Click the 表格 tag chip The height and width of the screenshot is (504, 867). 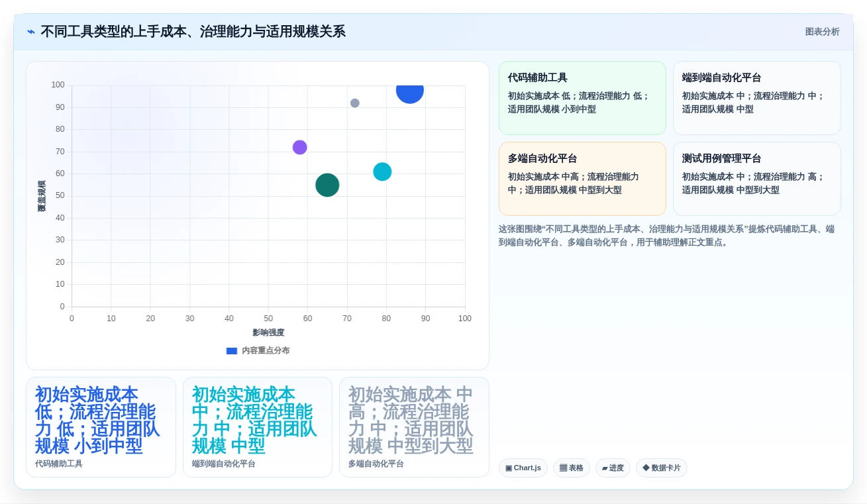point(572,468)
